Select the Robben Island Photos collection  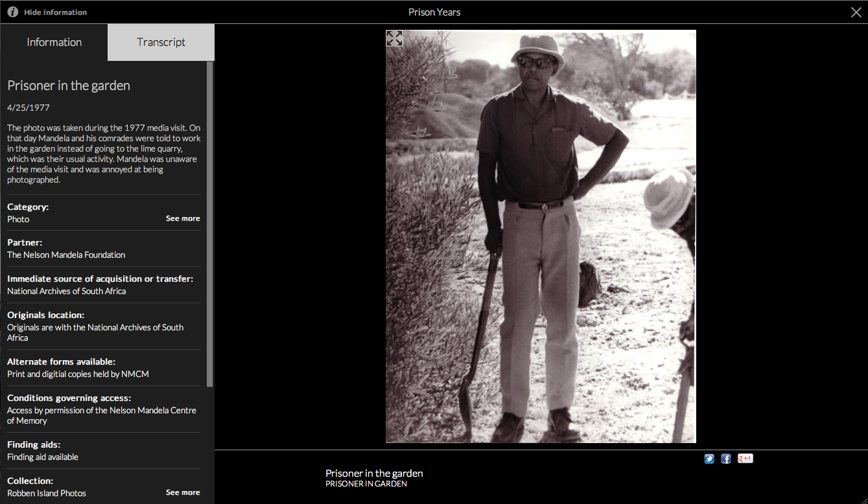tap(47, 493)
